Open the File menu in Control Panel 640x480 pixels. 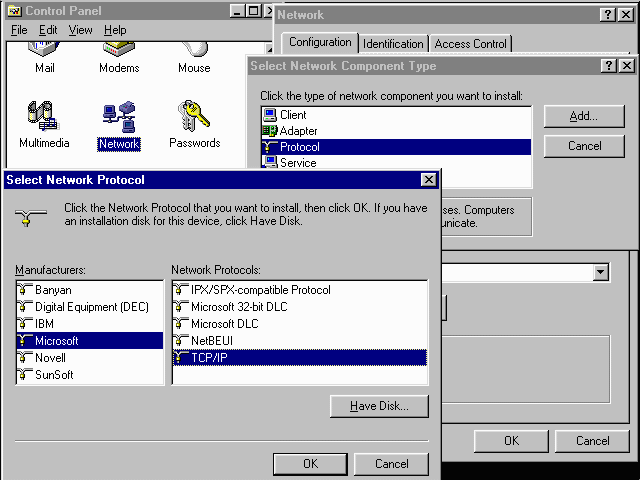click(19, 30)
